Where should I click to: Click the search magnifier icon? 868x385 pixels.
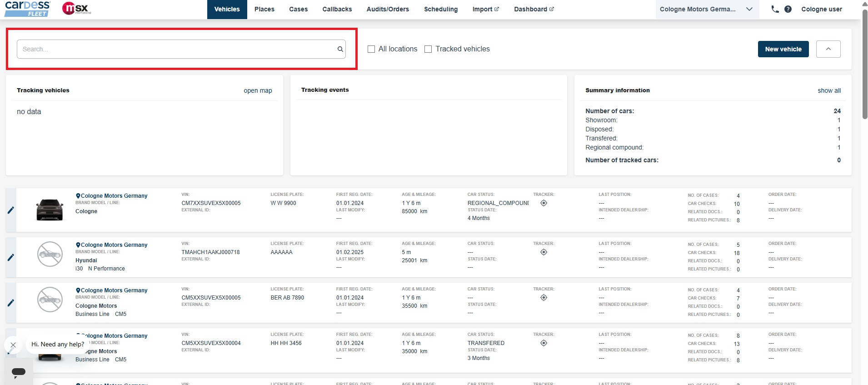pos(340,49)
